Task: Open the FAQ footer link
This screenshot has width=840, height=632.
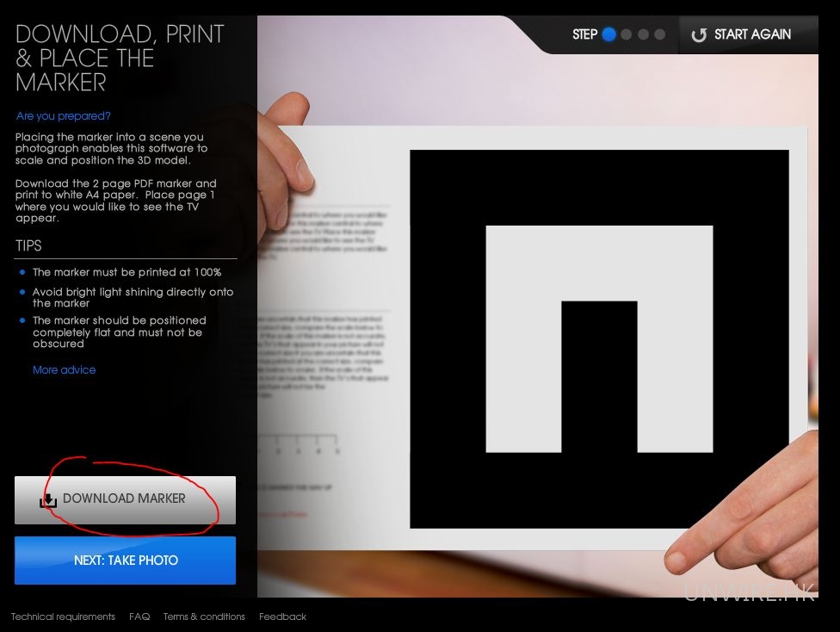Action: click(139, 617)
